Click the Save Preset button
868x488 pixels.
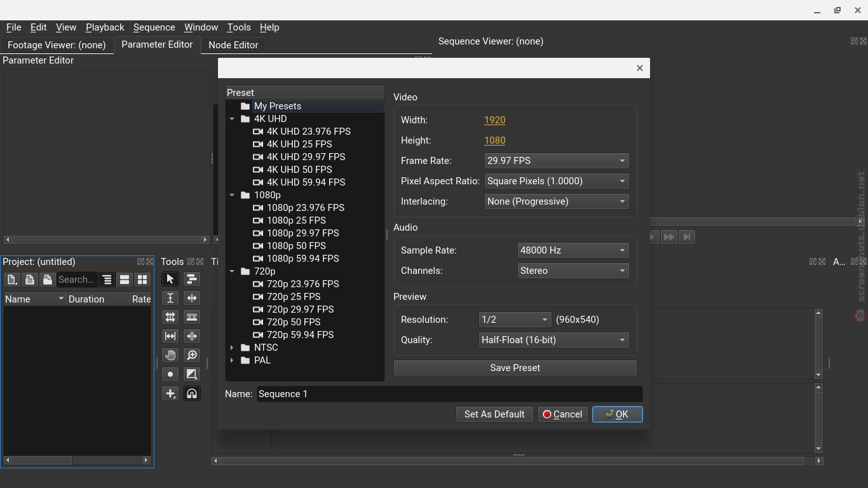[515, 368]
